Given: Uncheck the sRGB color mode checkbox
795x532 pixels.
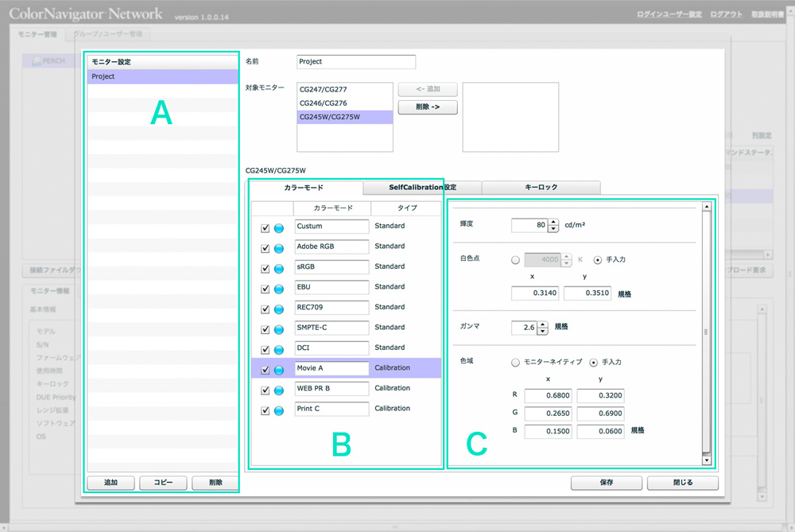Looking at the screenshot, I should coord(266,269).
